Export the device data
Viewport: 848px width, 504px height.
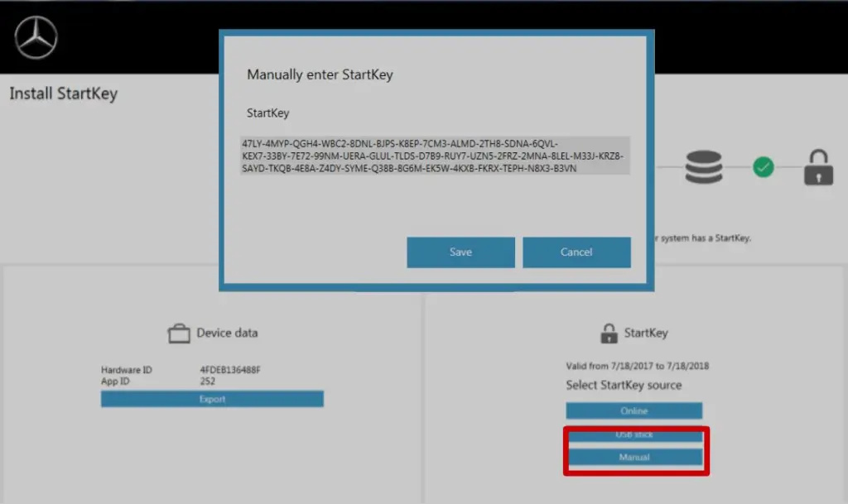[212, 399]
